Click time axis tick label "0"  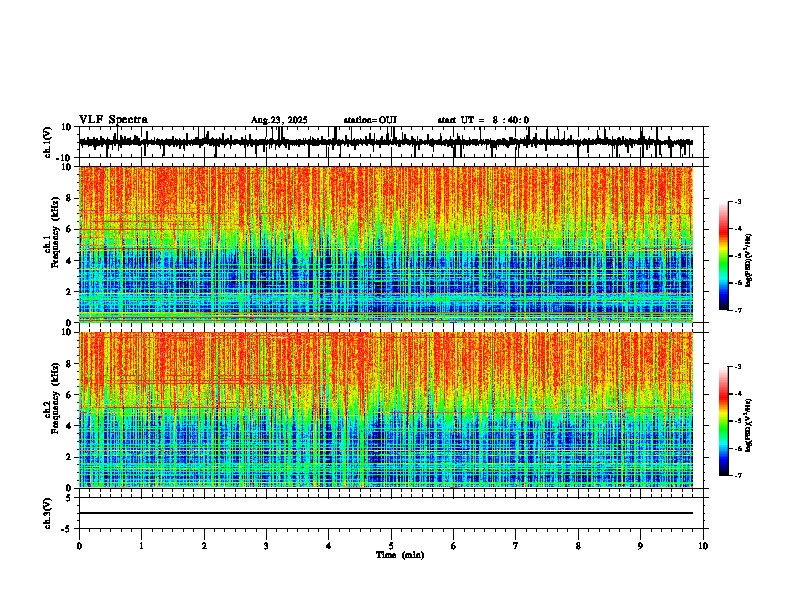[x=79, y=546]
